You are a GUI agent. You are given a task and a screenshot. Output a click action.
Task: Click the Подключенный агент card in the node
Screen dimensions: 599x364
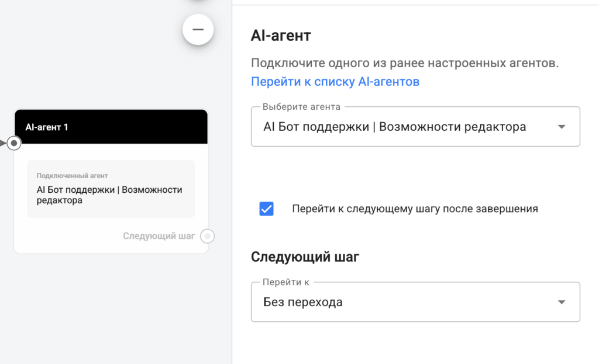click(x=111, y=189)
